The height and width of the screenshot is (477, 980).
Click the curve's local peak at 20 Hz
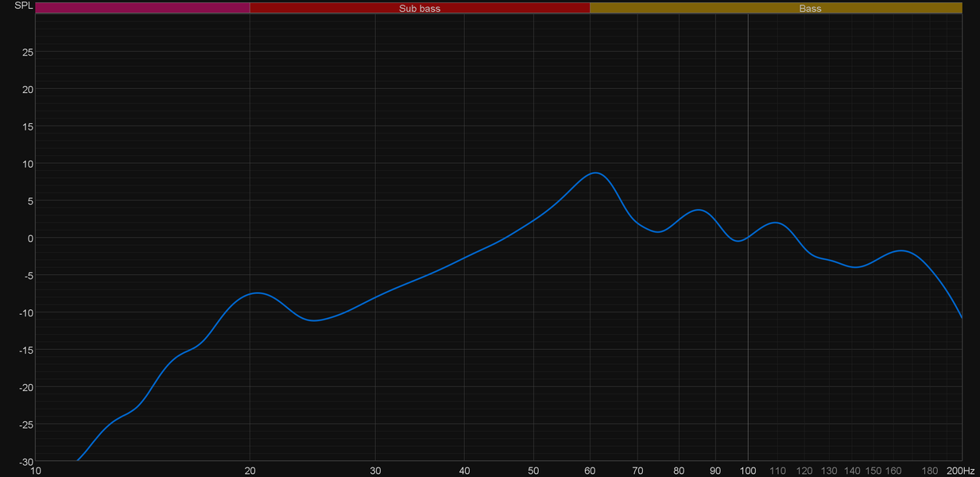(256, 293)
